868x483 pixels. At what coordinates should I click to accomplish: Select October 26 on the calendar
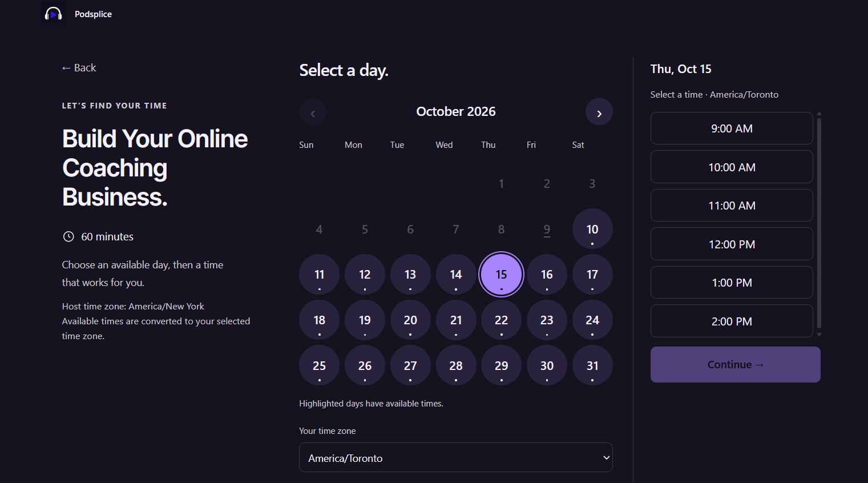tap(365, 365)
